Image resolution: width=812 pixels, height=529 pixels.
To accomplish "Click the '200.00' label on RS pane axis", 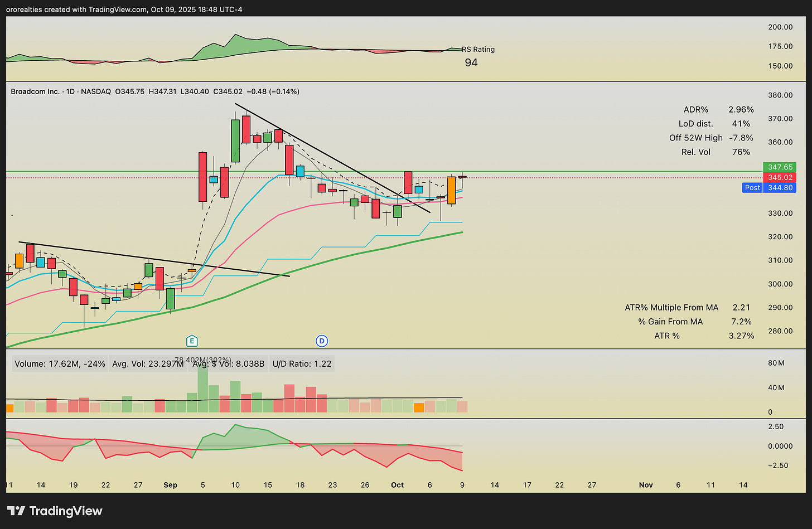I will pyautogui.click(x=781, y=27).
